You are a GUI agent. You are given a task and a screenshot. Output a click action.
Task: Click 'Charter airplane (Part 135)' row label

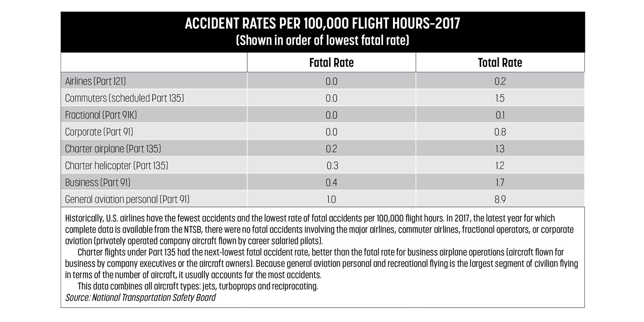click(113, 149)
